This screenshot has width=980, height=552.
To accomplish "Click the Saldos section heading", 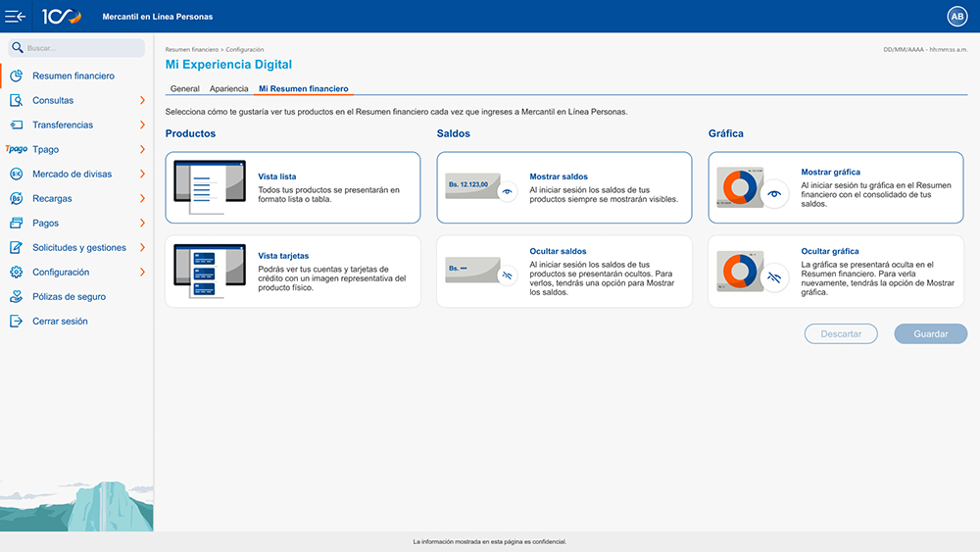I will pyautogui.click(x=453, y=133).
